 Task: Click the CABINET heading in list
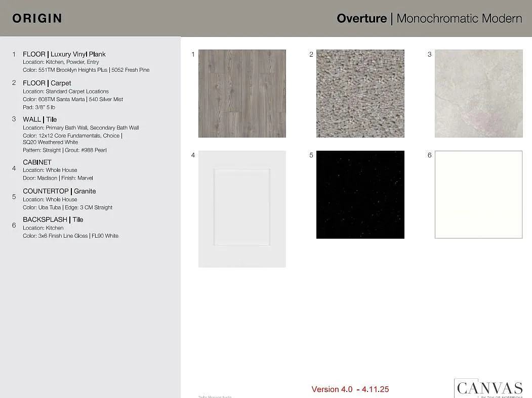point(37,162)
